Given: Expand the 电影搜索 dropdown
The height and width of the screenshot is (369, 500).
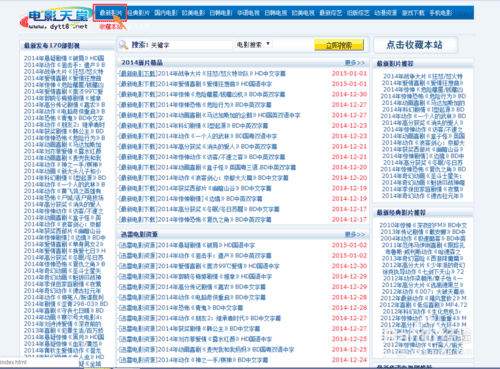Looking at the screenshot, I should [254, 44].
